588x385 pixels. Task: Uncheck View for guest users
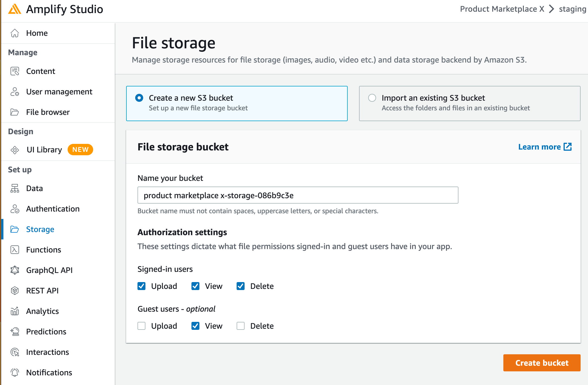[x=195, y=326]
